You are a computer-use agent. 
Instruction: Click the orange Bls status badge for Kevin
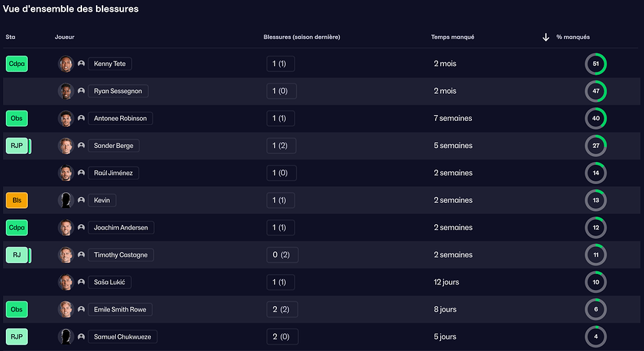17,200
